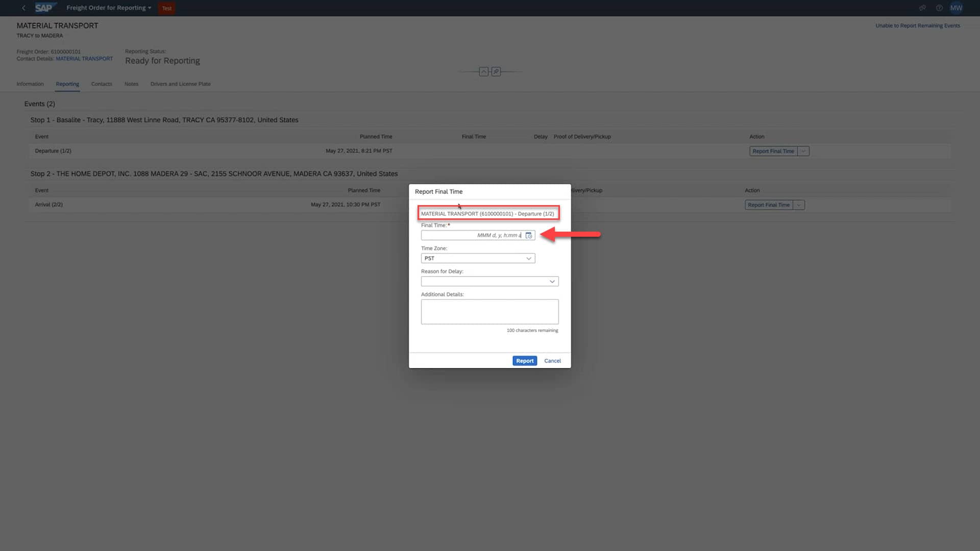
Task: Open the MW user avatar menu
Action: point(956,8)
